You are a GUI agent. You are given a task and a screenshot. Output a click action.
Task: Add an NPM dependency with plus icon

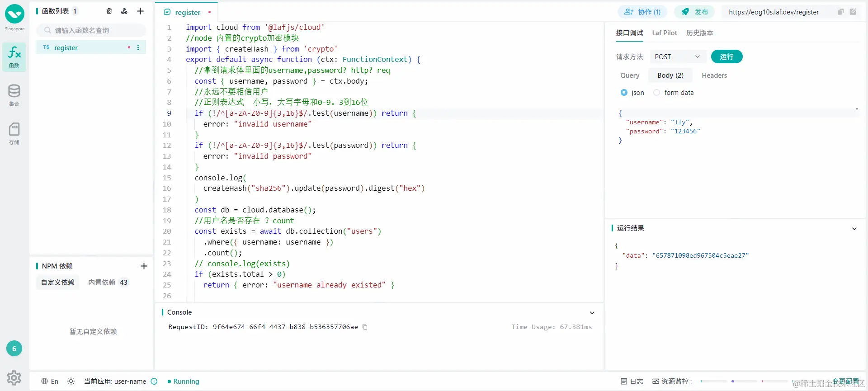tap(144, 266)
